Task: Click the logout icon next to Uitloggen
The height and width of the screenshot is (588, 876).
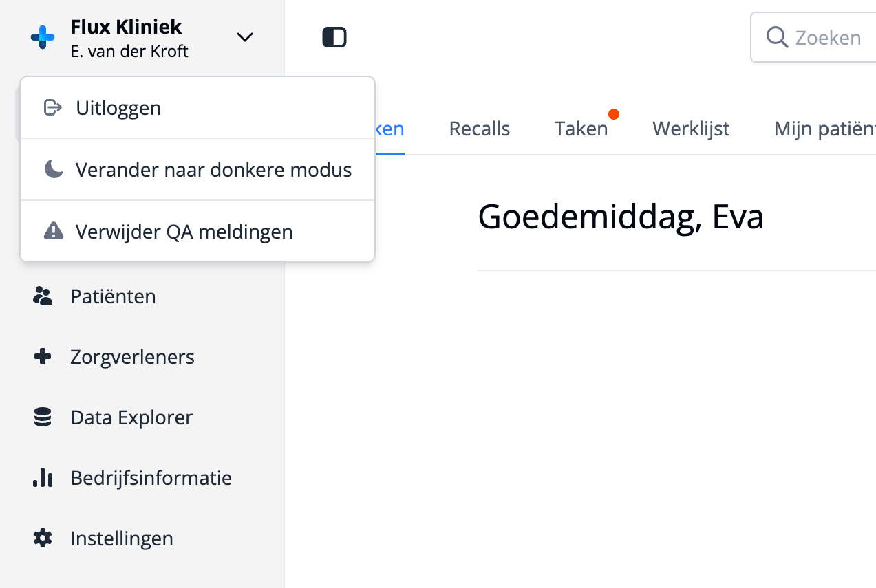Action: (53, 107)
